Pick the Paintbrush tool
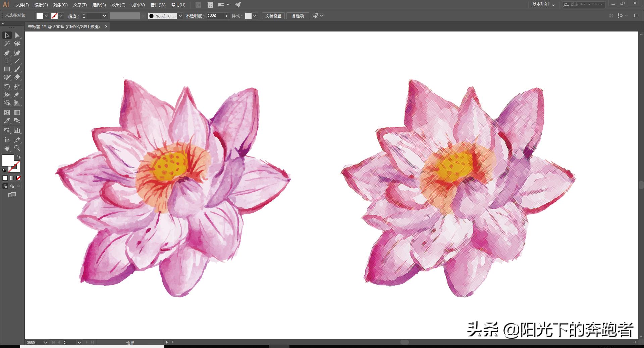 tap(18, 69)
